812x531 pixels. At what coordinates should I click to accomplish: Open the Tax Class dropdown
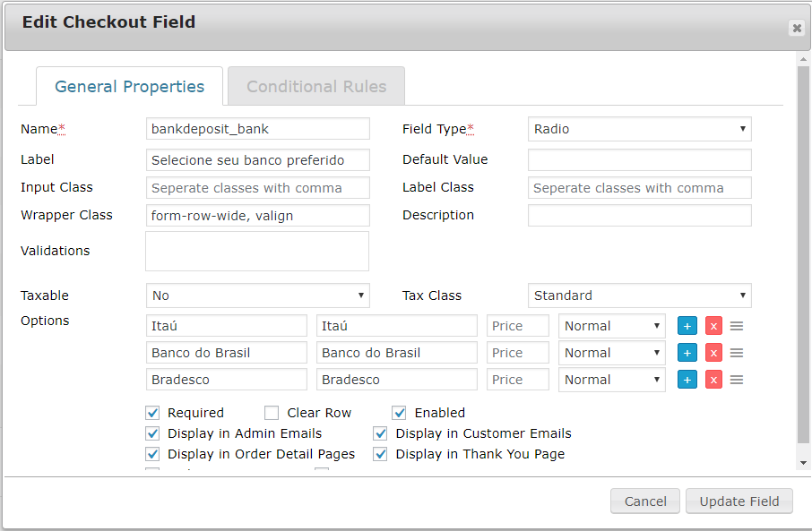pos(639,295)
